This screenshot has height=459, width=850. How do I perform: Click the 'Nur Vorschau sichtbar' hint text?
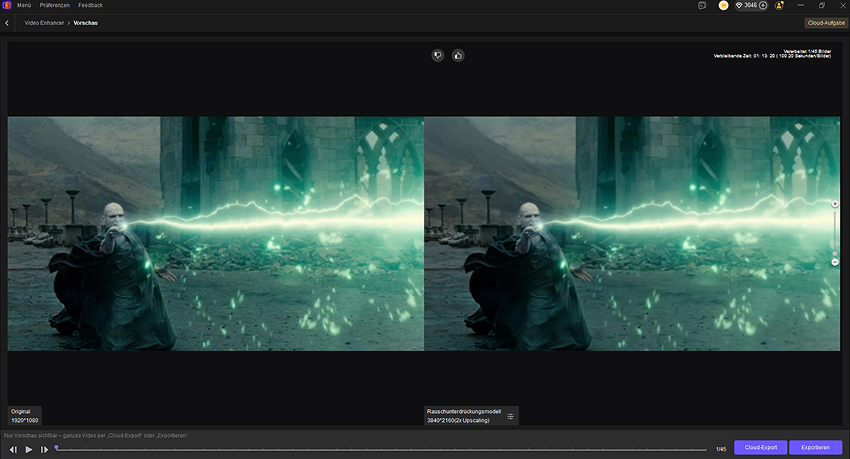point(96,435)
